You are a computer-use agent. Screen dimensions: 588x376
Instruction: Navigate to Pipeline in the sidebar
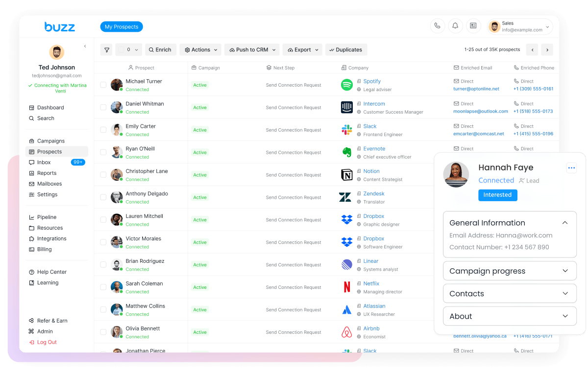[x=47, y=217]
